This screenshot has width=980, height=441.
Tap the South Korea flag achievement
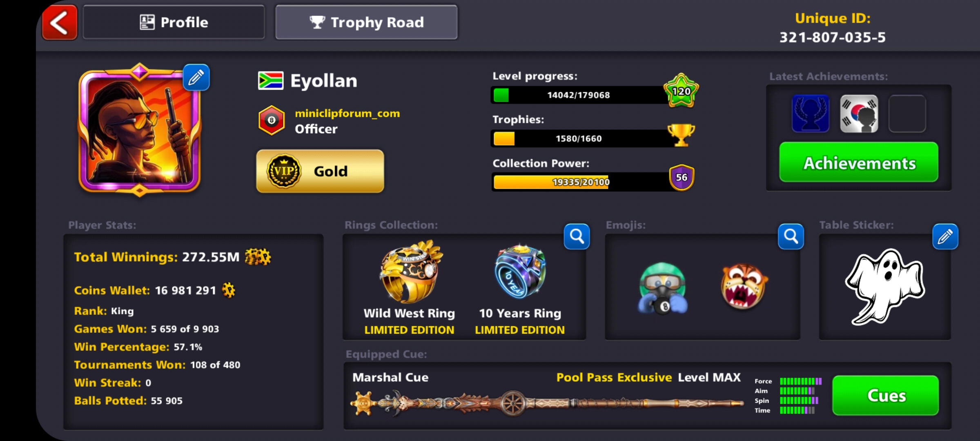click(x=859, y=114)
